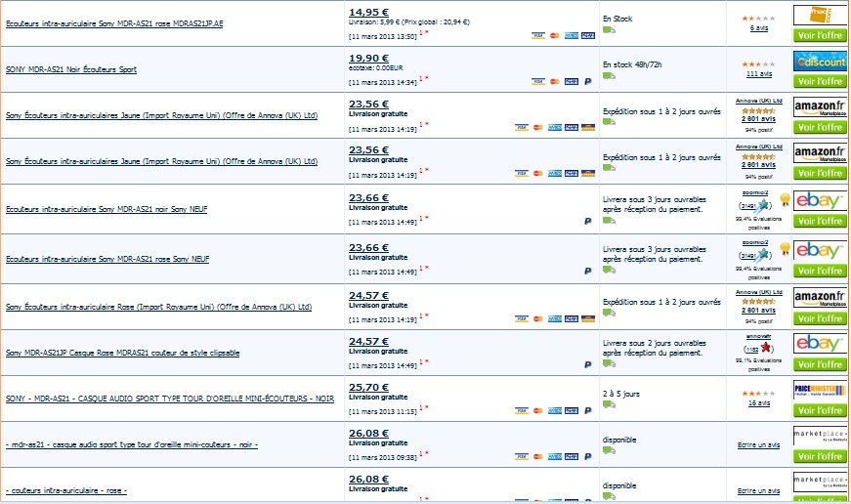Open the '111 avis' reviews link

point(759,74)
